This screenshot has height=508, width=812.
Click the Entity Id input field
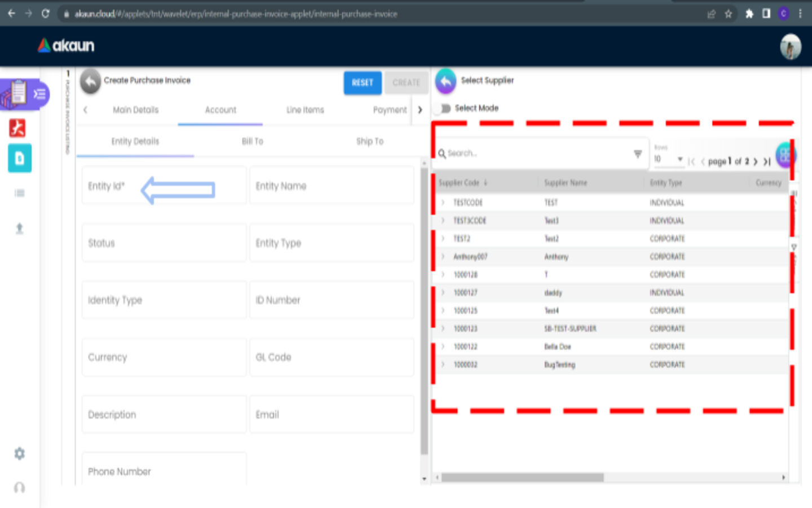click(x=164, y=185)
